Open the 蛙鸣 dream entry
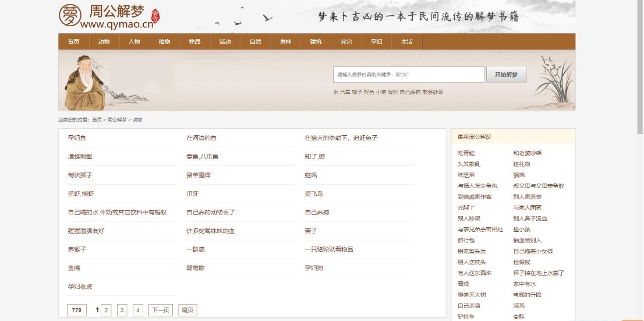The image size is (644, 321). [x=310, y=175]
